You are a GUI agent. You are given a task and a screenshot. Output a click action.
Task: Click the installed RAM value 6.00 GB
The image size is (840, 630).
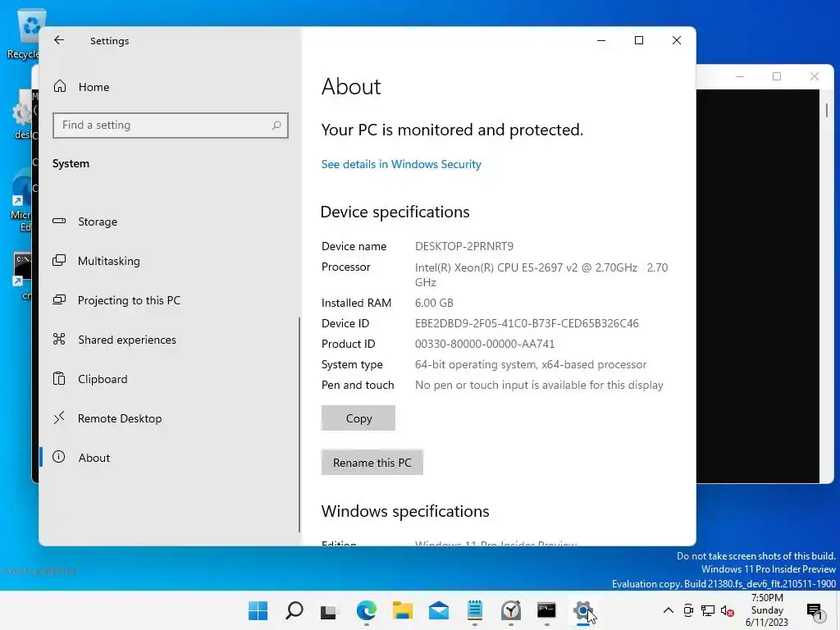click(434, 304)
